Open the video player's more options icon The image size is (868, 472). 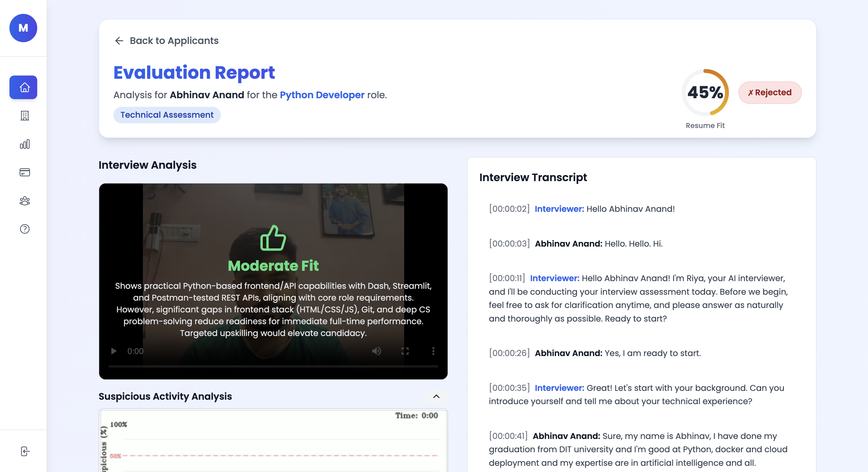coord(433,351)
